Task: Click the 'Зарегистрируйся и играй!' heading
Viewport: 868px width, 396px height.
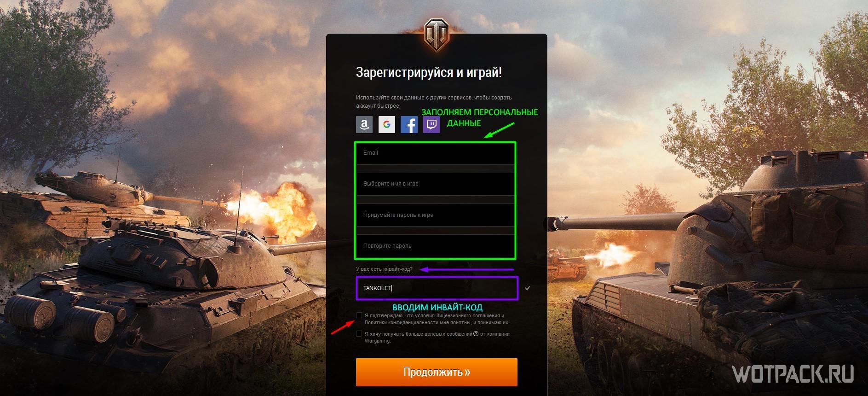Action: [429, 72]
